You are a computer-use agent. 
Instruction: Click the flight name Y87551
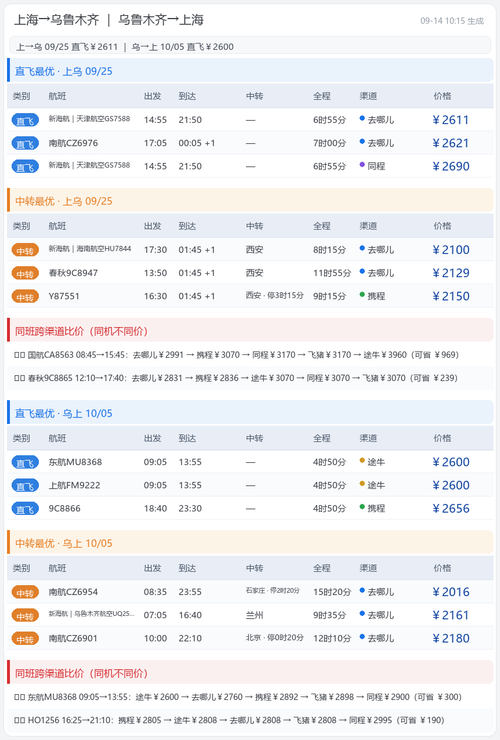point(64,296)
